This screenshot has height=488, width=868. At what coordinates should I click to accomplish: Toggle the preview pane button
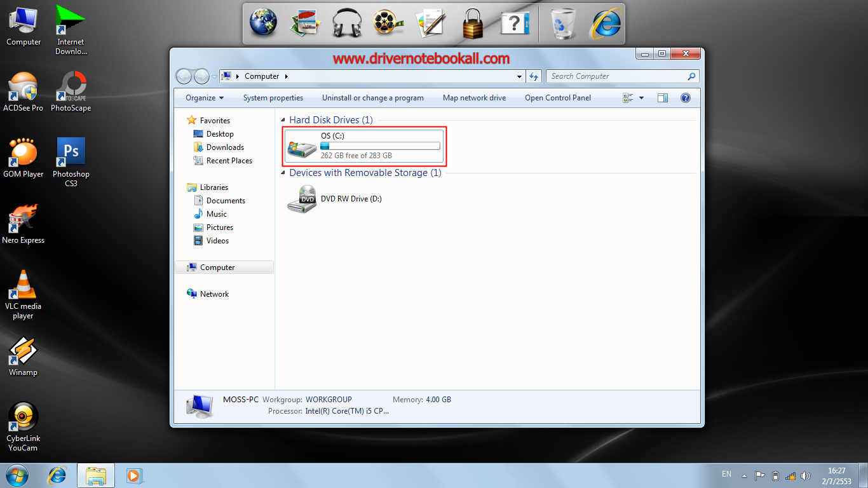[x=663, y=98]
